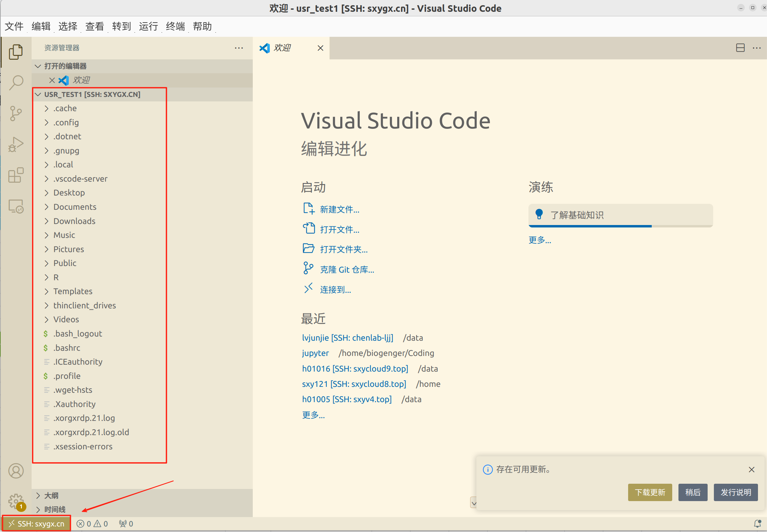
Task: Open the 查看 menu
Action: (x=94, y=26)
